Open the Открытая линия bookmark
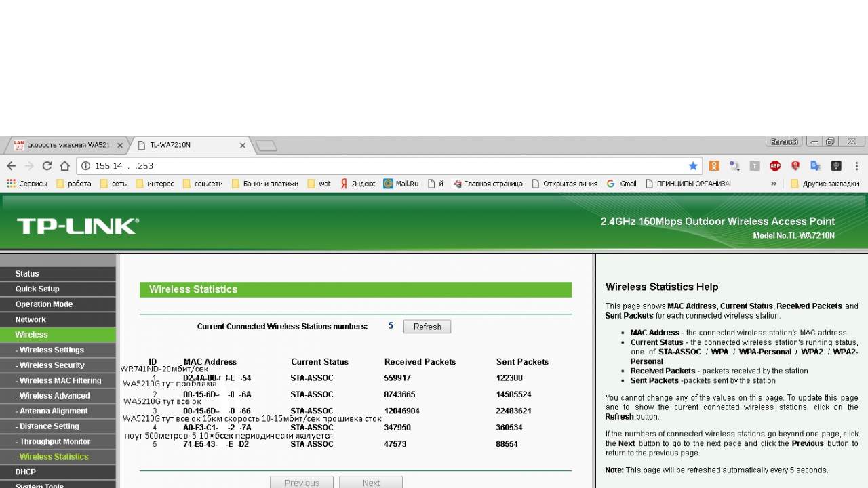Image resolution: width=868 pixels, height=488 pixels. [565, 184]
